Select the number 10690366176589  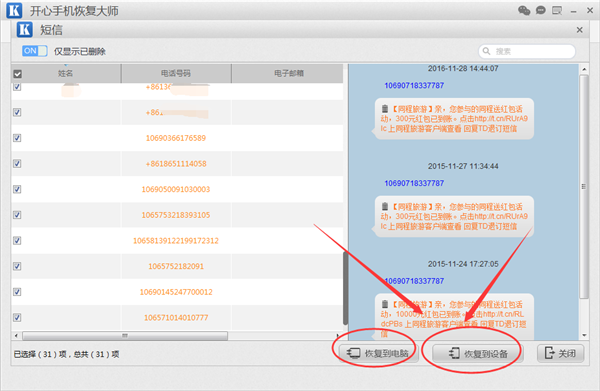point(176,138)
